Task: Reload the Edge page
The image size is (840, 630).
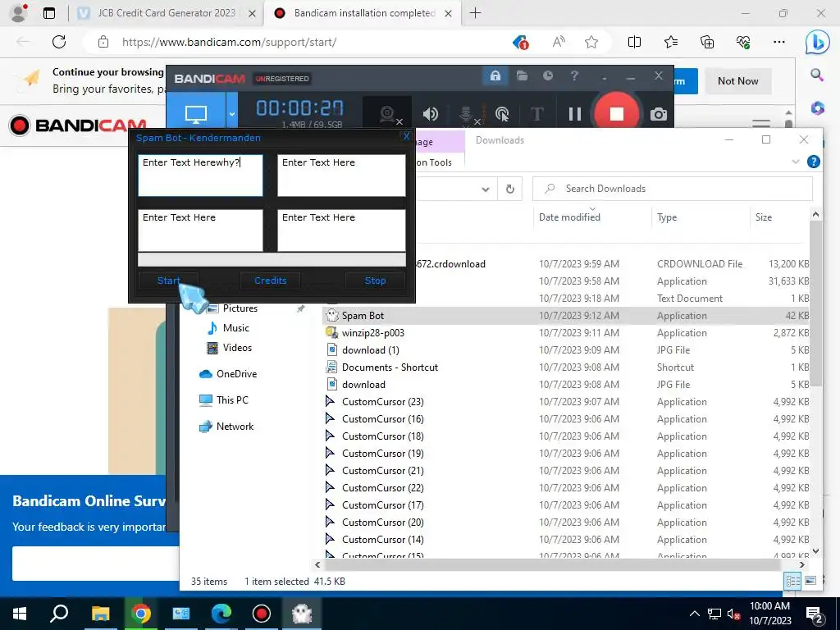Action: point(59,42)
